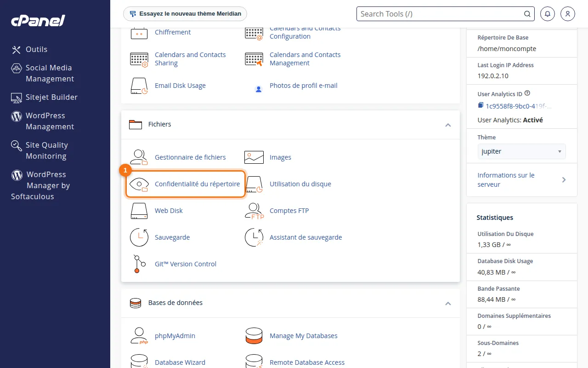
Task: Click the Manage My Databases link
Action: coord(304,336)
